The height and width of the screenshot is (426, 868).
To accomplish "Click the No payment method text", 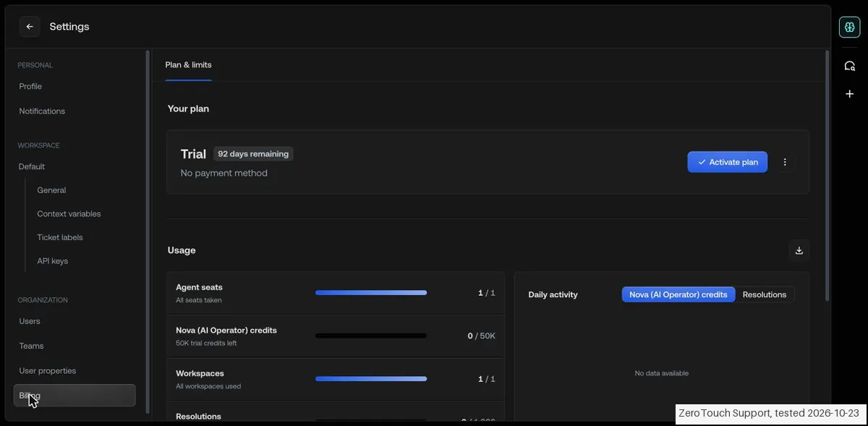I will (x=224, y=173).
